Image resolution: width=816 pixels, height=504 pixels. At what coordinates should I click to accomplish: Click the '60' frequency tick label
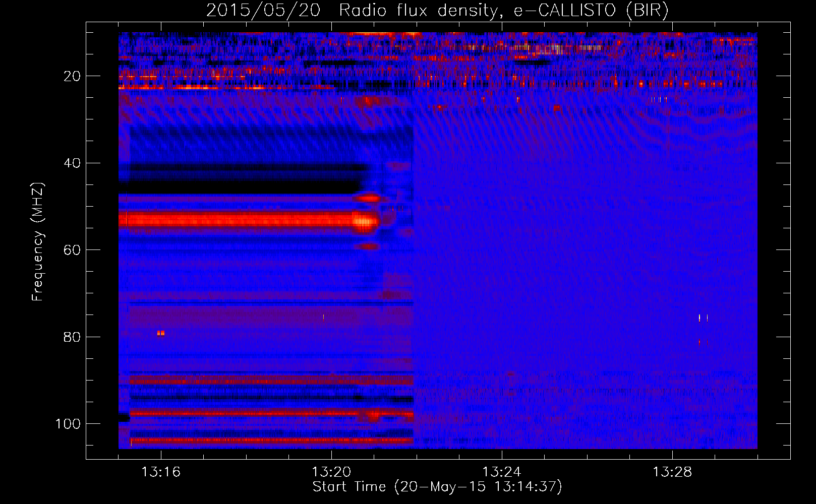pyautogui.click(x=73, y=250)
